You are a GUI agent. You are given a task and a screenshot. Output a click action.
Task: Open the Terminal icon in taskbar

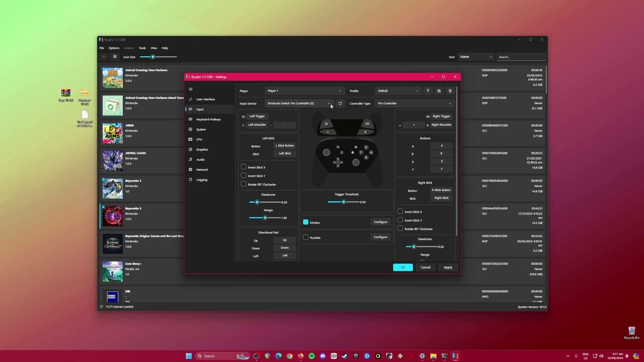[x=444, y=356]
